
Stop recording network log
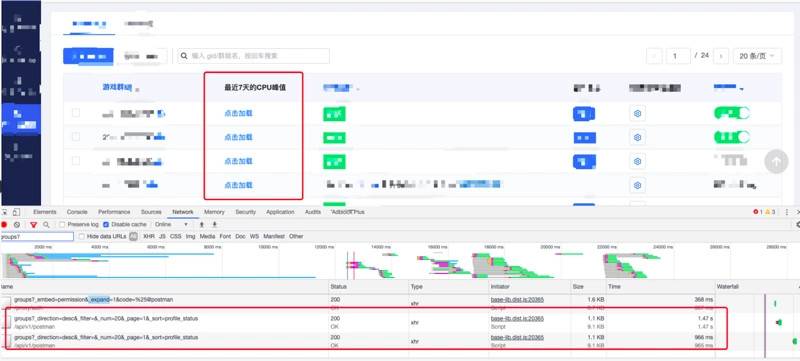click(4, 224)
